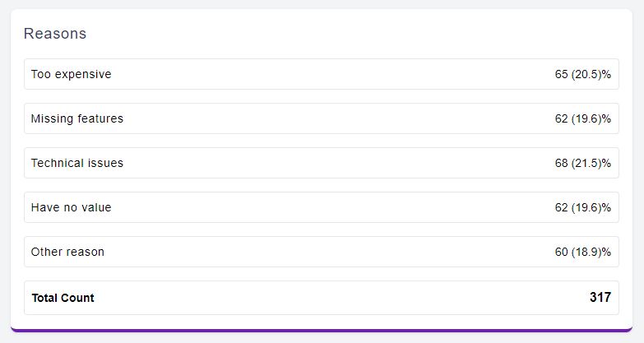Select the Technical issues row
This screenshot has height=343, width=644.
click(322, 163)
